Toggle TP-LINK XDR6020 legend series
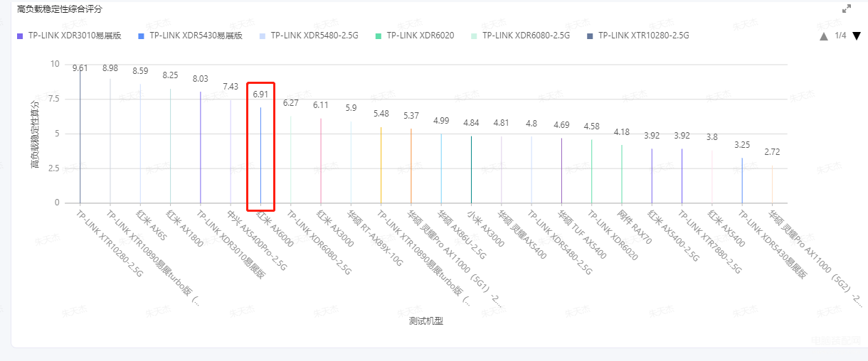The height and width of the screenshot is (361, 868). coord(415,36)
